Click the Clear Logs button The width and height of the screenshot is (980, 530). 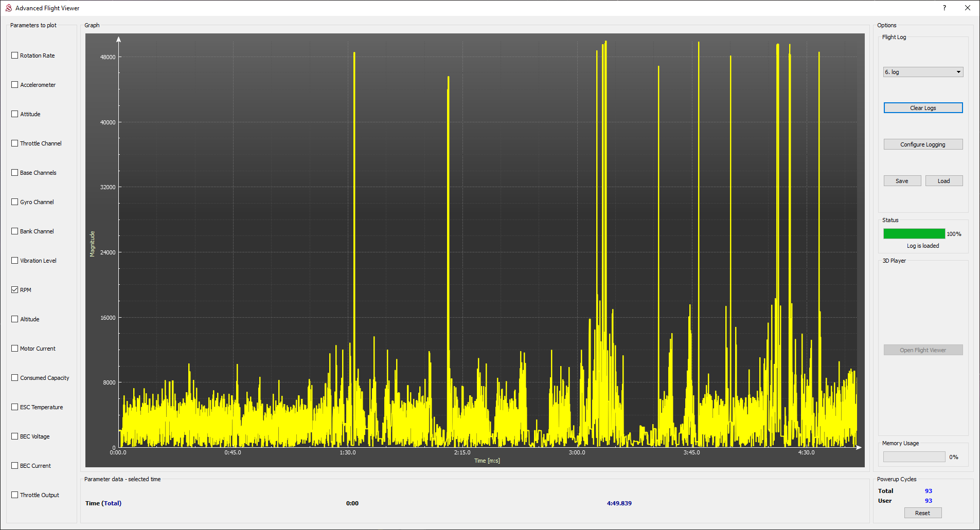point(923,108)
